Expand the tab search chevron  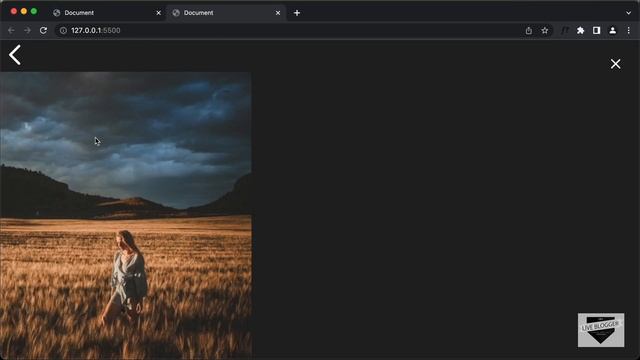point(629,13)
